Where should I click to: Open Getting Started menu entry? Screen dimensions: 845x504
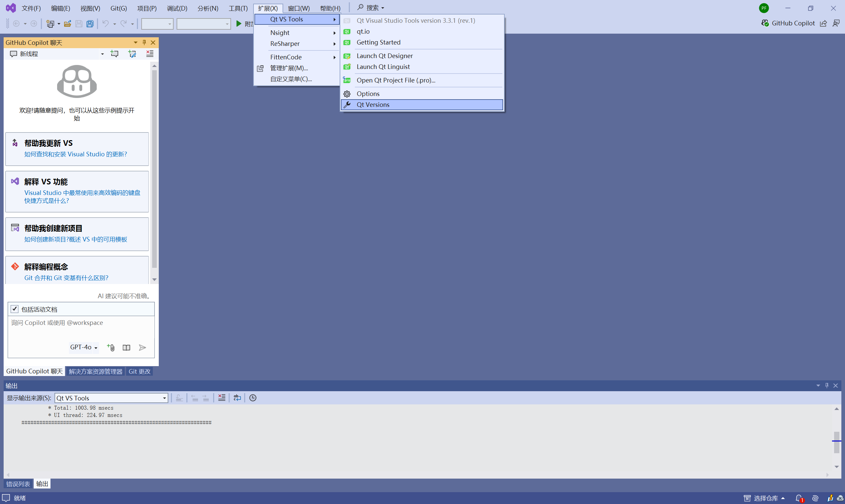pos(422,42)
